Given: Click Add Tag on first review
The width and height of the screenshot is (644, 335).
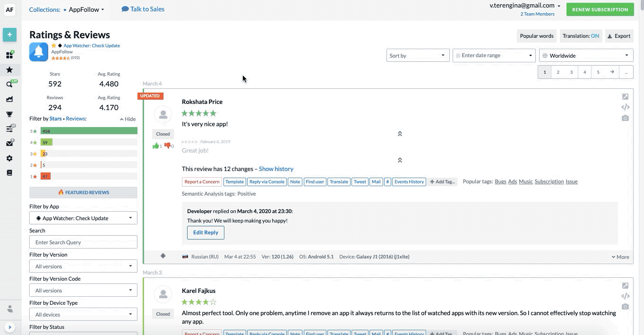Looking at the screenshot, I should click(442, 182).
